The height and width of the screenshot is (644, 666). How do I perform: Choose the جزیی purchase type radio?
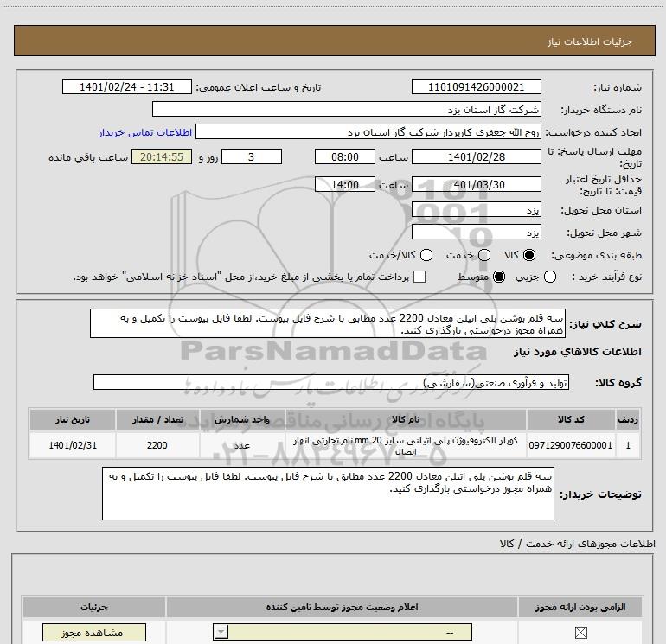(550, 277)
